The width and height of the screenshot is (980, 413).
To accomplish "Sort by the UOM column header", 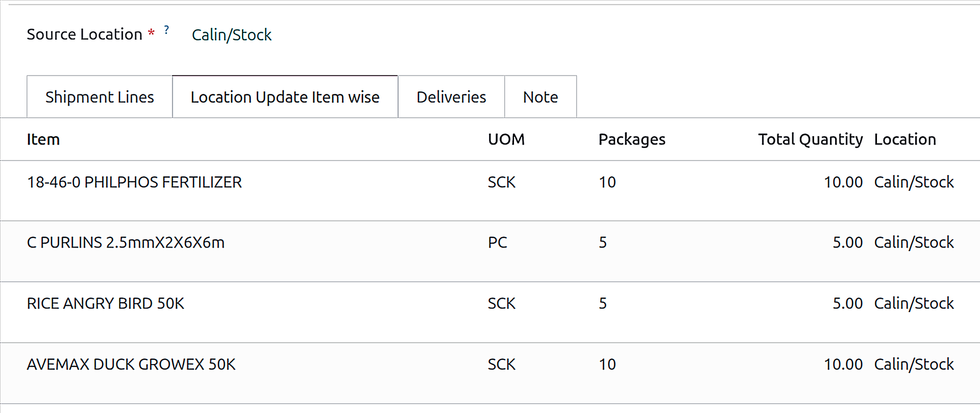I will pyautogui.click(x=506, y=139).
